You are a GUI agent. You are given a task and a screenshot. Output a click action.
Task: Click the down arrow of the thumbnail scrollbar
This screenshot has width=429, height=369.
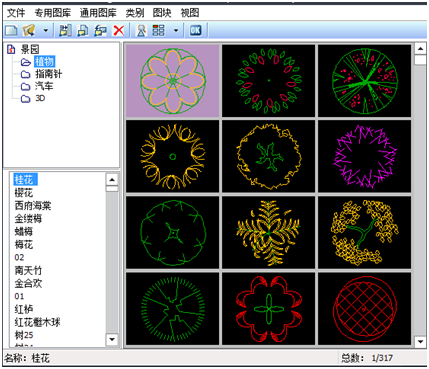[x=420, y=341]
